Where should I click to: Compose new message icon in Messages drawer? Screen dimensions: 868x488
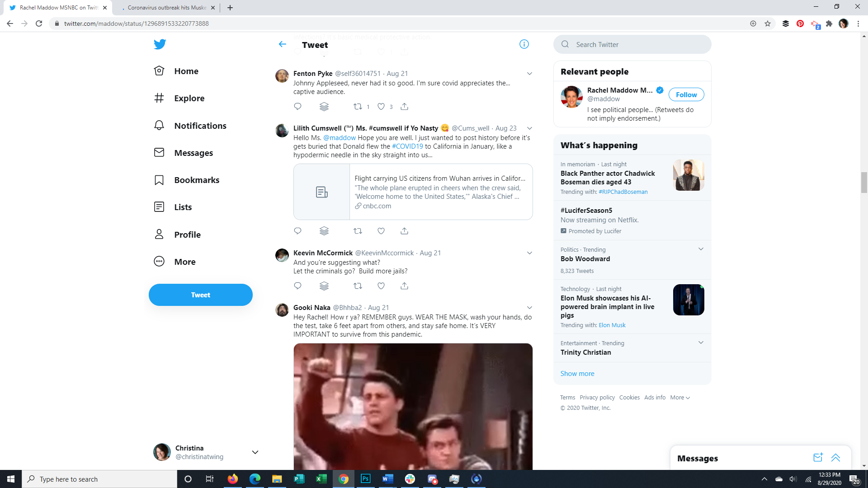817,458
